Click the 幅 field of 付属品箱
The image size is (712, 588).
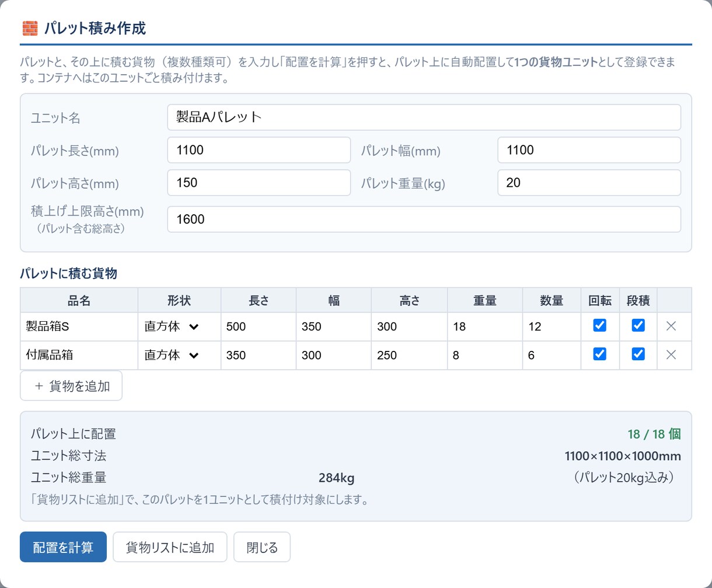(334, 354)
